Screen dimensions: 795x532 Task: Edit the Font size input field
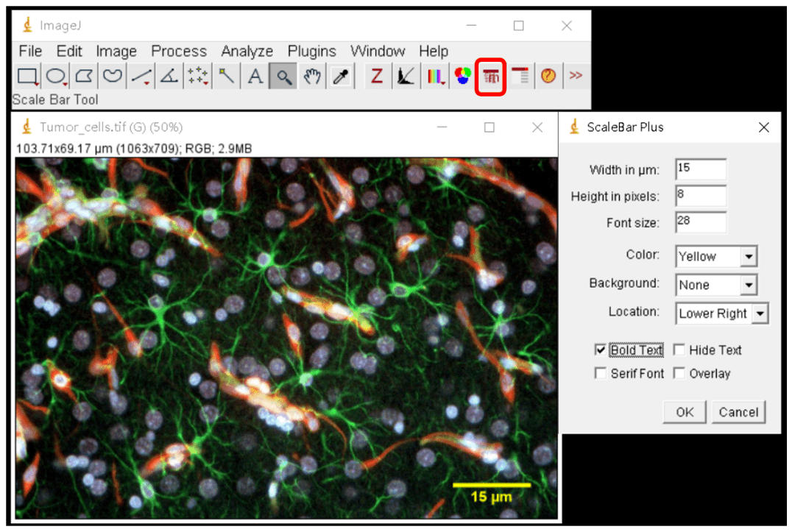pos(699,222)
